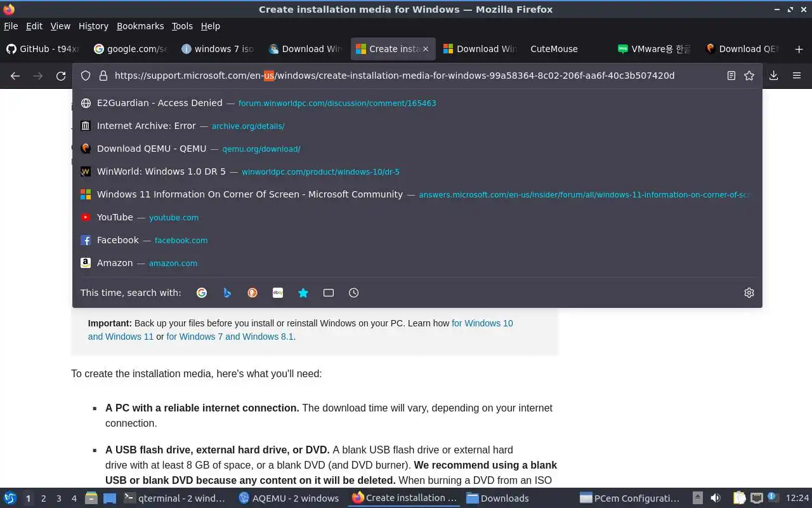Open qterminal windows from taskbar
The height and width of the screenshot is (508, 812).
click(175, 498)
